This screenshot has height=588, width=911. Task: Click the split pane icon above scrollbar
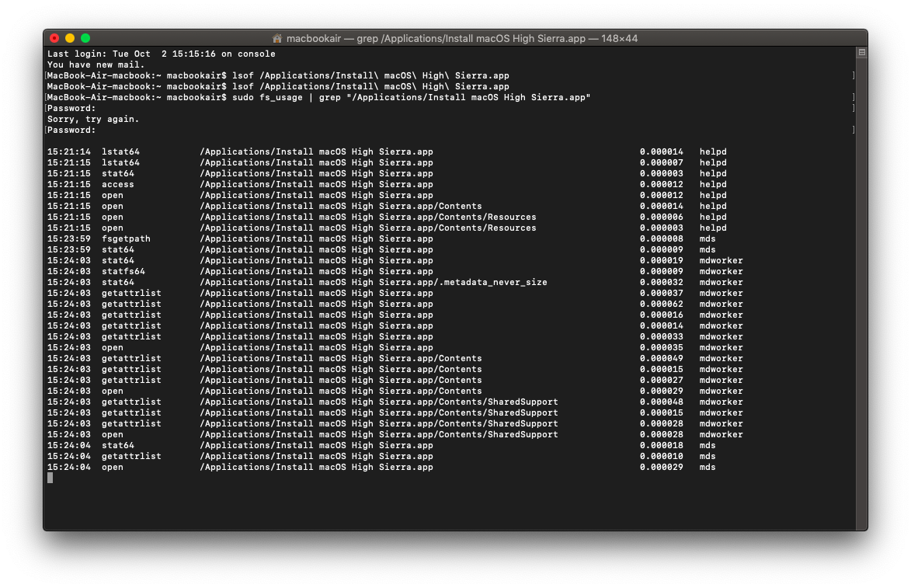861,52
